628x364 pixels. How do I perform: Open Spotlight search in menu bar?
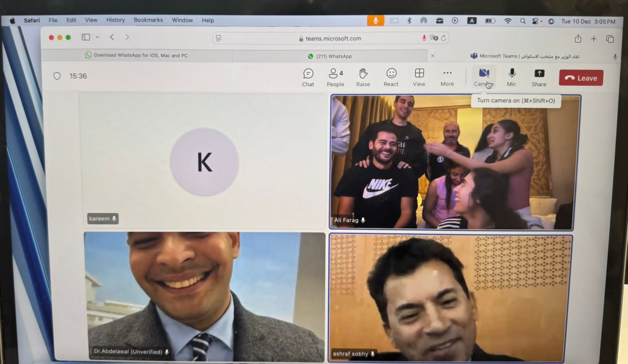coord(522,21)
